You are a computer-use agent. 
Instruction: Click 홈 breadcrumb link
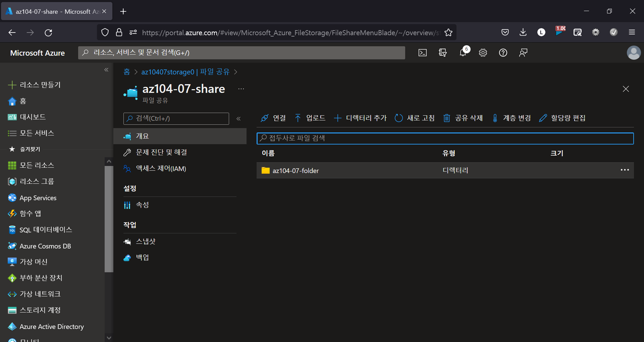(127, 72)
